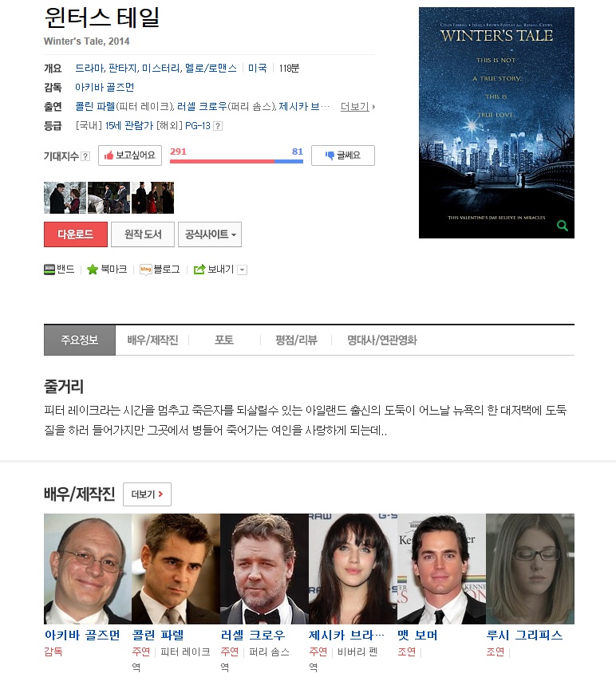The width and height of the screenshot is (616, 681).
Task: Open the 보내기 dropdown arrow
Action: tap(243, 270)
